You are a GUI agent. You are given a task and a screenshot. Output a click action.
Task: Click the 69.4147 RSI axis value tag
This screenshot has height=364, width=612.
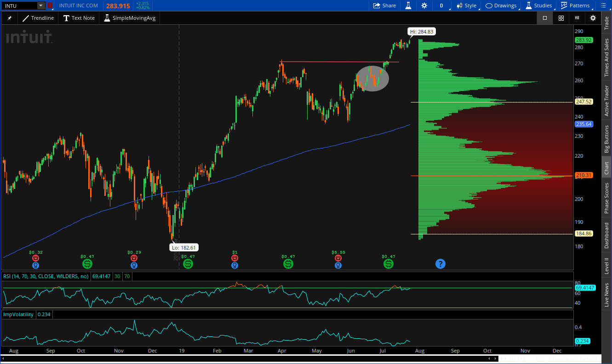586,288
